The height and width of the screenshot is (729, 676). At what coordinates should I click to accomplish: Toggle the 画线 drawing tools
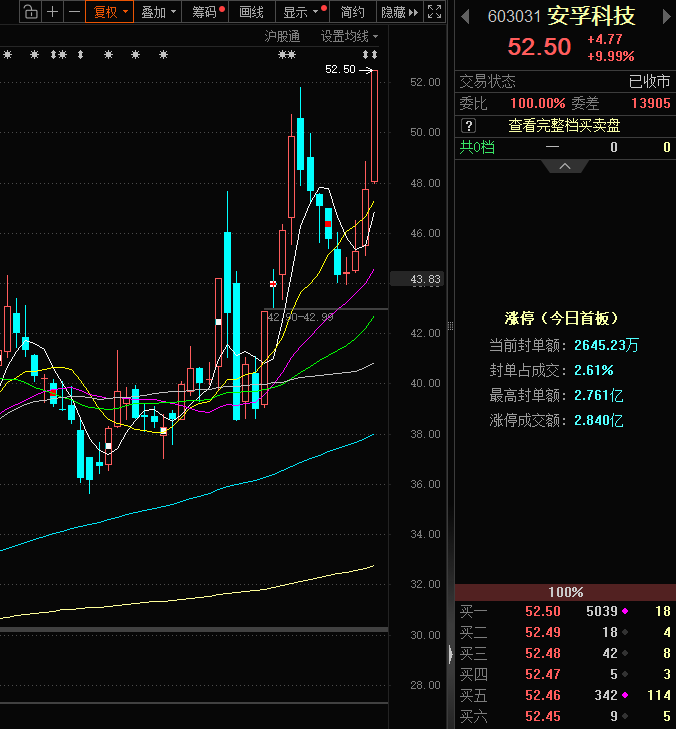(251, 12)
